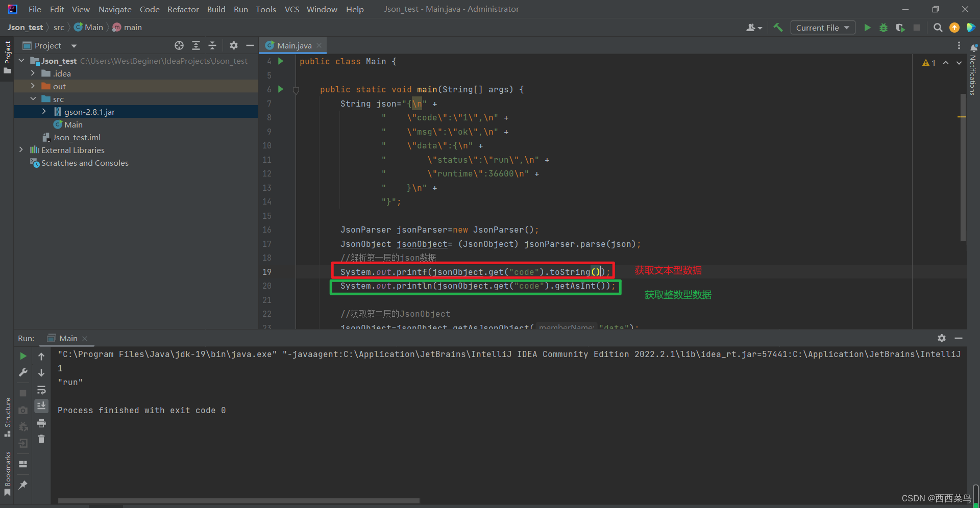Viewport: 980px width, 508px height.
Task: Click the green Run button in top toolbar
Action: coord(867,28)
